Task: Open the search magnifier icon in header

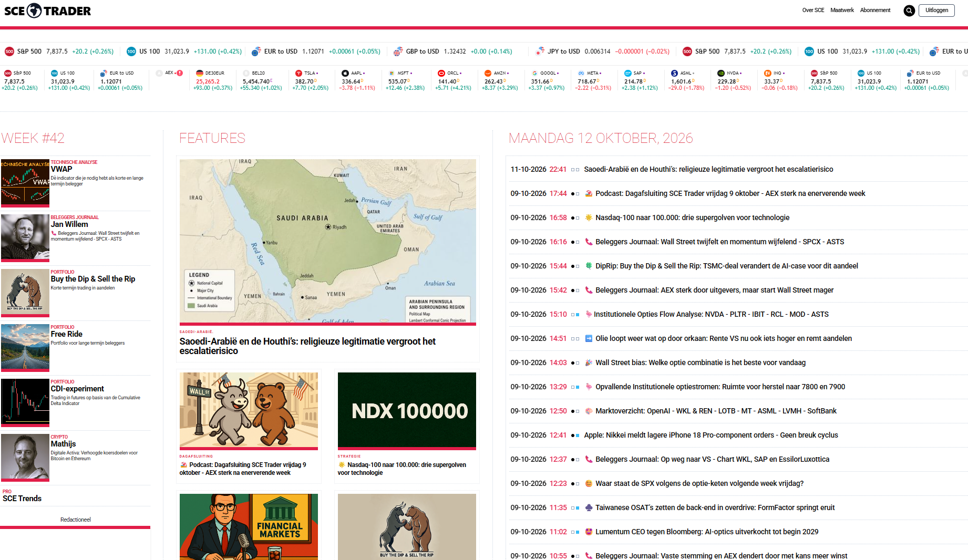Action: (x=909, y=11)
